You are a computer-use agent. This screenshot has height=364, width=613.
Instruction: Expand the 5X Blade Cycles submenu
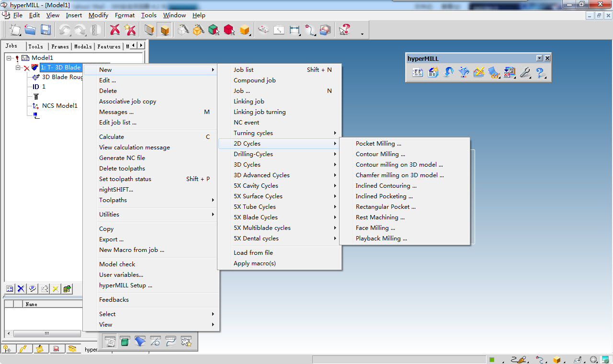[280, 217]
